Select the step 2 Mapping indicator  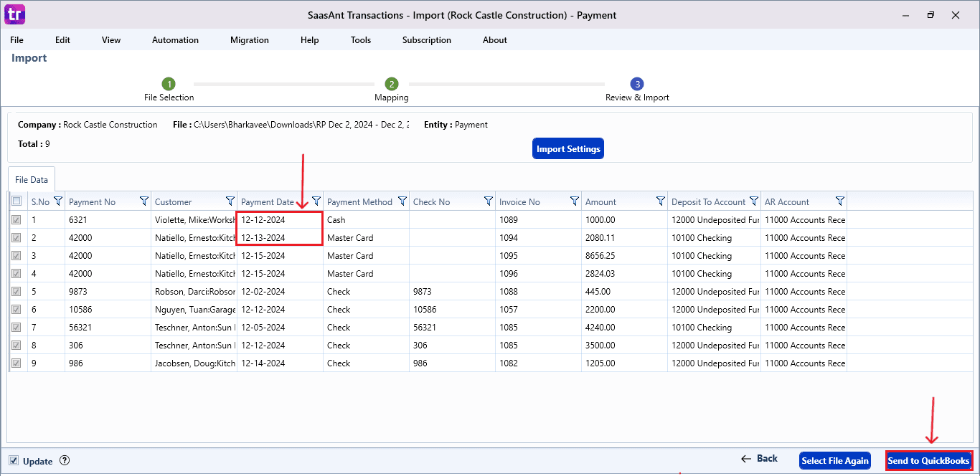point(392,84)
